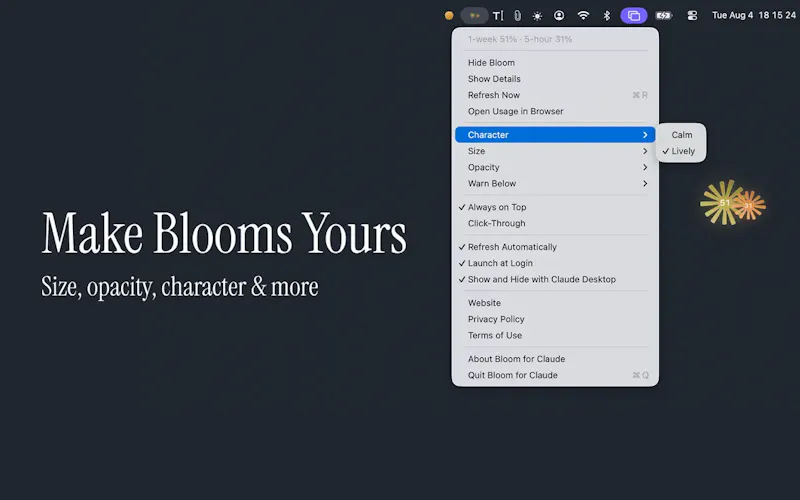Click the purple screen mirroring icon
Image resolution: width=800 pixels, height=500 pixels.
634,15
